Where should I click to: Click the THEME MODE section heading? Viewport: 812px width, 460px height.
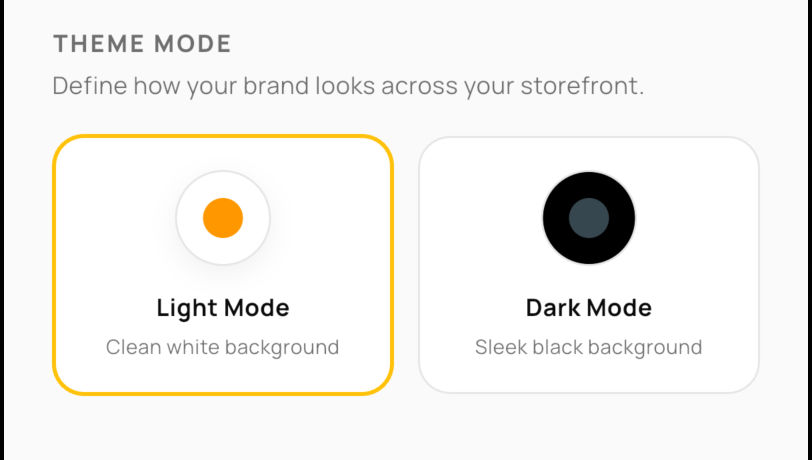pyautogui.click(x=142, y=44)
